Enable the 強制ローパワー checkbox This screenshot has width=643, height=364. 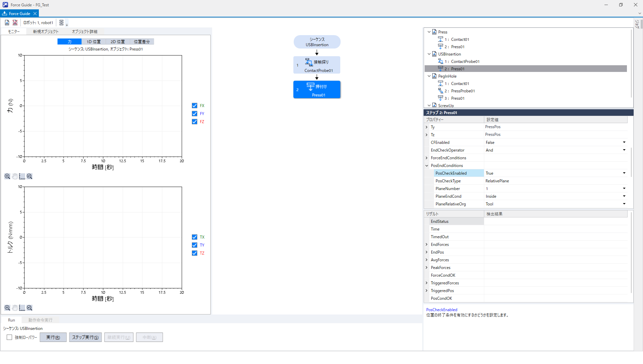pos(9,337)
